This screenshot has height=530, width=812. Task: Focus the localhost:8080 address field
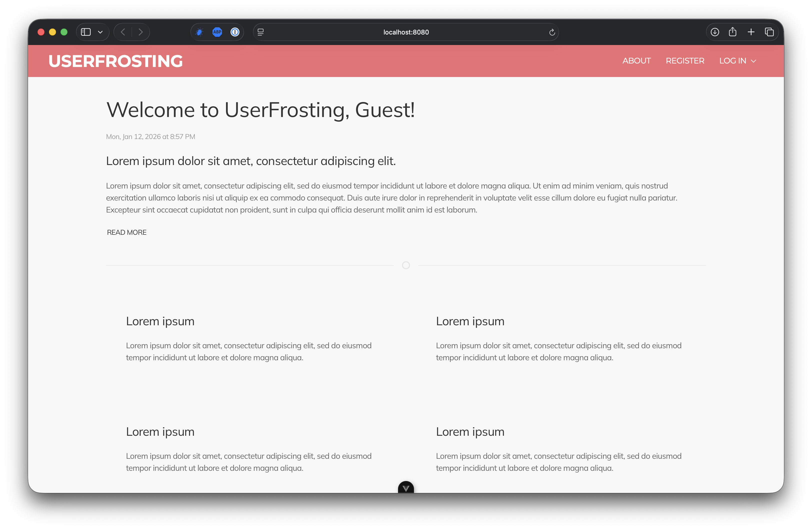pyautogui.click(x=406, y=32)
